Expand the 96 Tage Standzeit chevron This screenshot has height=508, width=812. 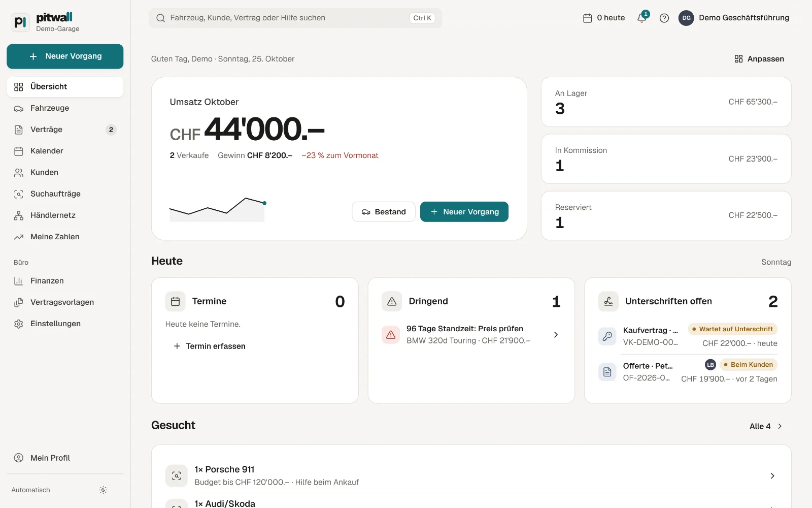tap(556, 335)
